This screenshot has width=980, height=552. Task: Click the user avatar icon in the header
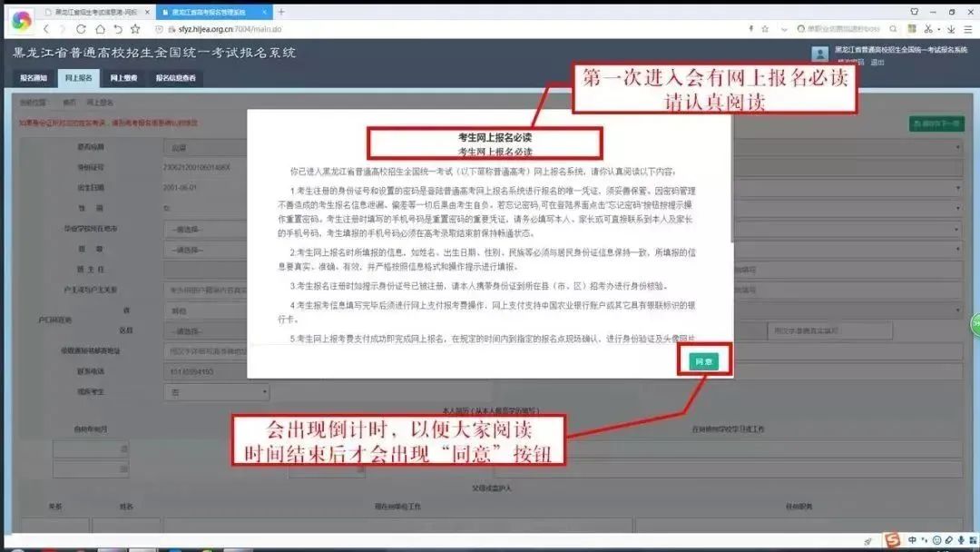(x=819, y=54)
